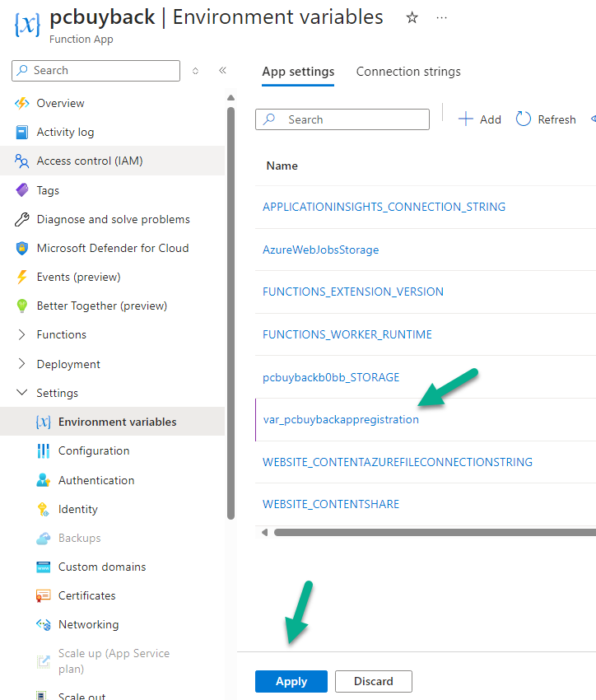Select the App settings tab
Image resolution: width=596 pixels, height=700 pixels.
[x=298, y=72]
